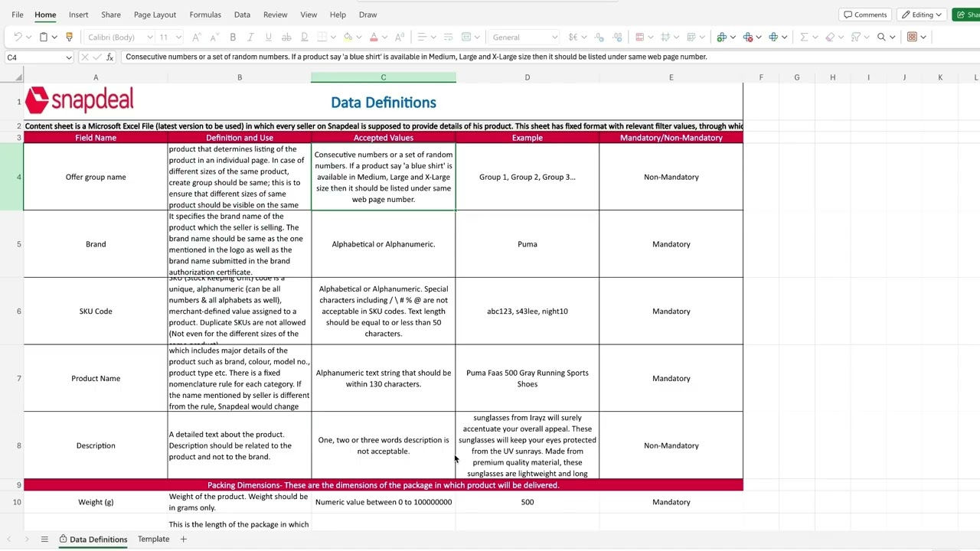
Task: Activate the Format Painter brush
Action: (69, 37)
